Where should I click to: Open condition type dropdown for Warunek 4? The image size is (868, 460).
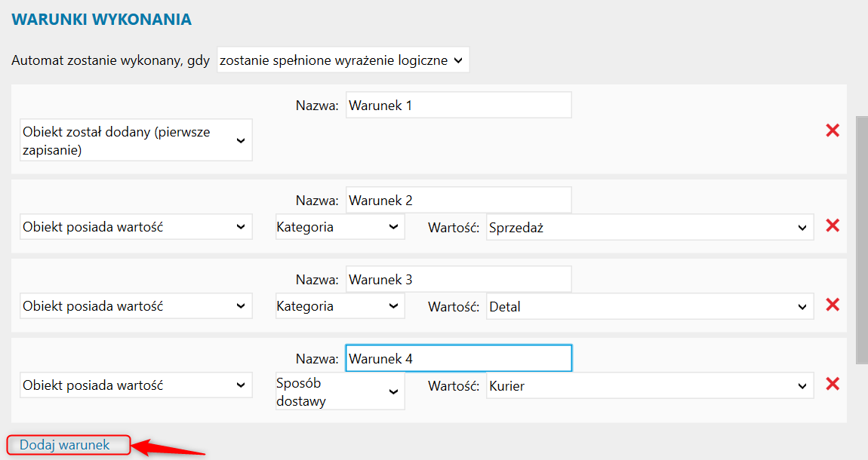pyautogui.click(x=136, y=385)
